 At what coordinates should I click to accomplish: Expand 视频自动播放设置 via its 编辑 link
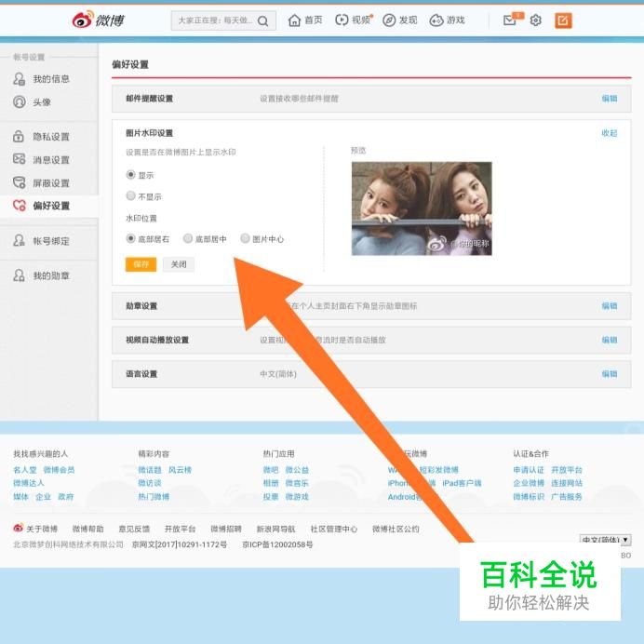(x=610, y=340)
